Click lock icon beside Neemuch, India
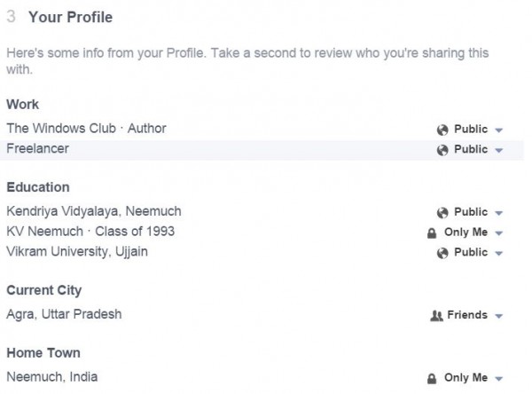The image size is (532, 394). tap(432, 378)
